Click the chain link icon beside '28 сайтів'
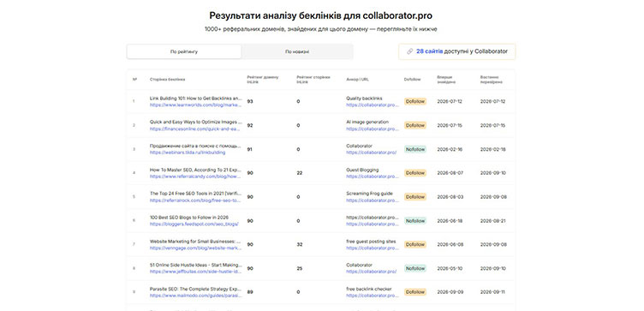 tap(409, 51)
